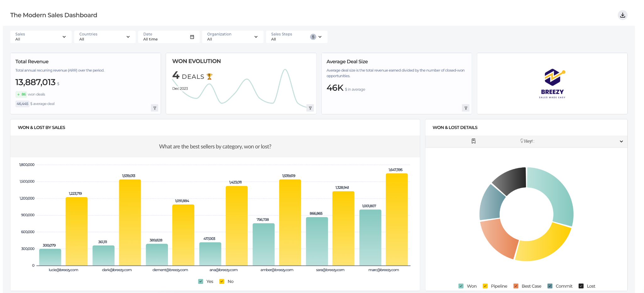Click the download icon at top right
Image resolution: width=644 pixels, height=293 pixels.
click(622, 15)
